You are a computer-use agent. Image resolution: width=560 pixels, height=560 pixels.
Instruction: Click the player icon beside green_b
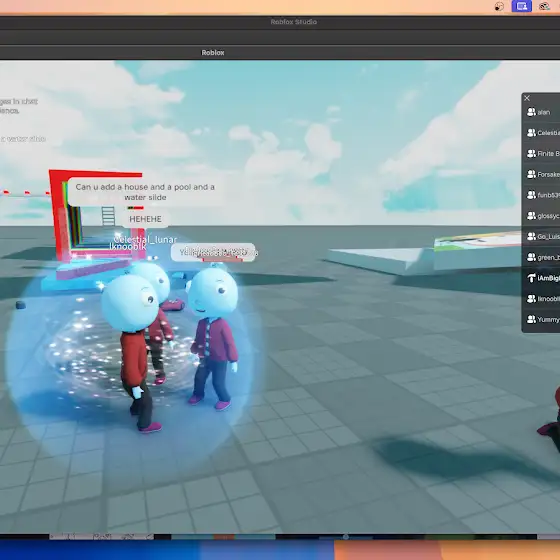[531, 257]
